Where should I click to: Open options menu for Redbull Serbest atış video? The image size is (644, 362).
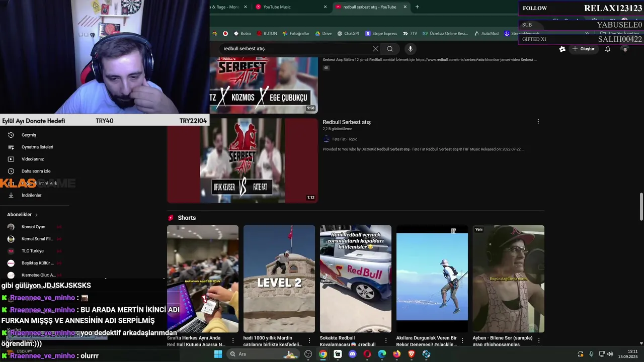coord(538,122)
